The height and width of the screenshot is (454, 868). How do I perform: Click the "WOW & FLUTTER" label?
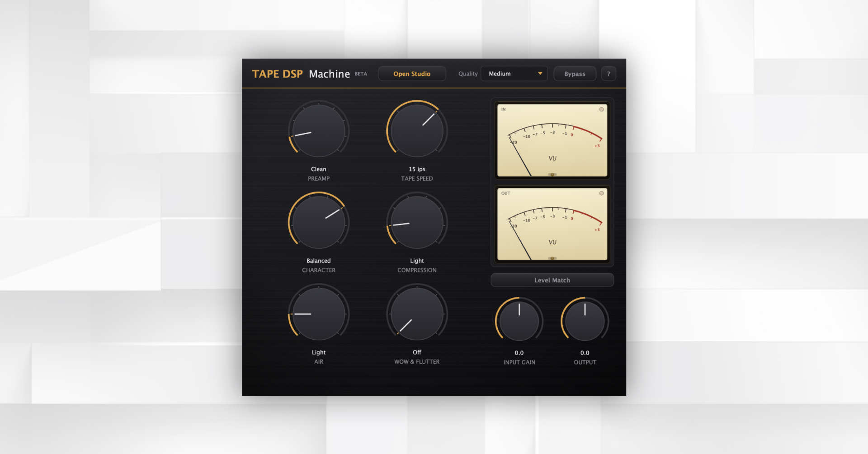pyautogui.click(x=417, y=362)
